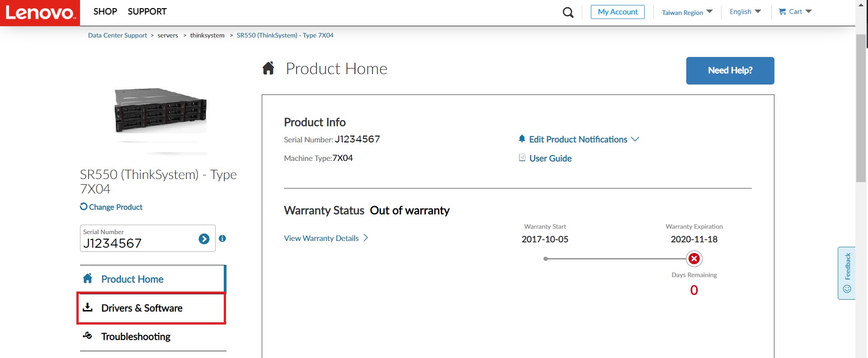Image resolution: width=868 pixels, height=358 pixels.
Task: Click the Change Product refresh icon
Action: point(84,206)
